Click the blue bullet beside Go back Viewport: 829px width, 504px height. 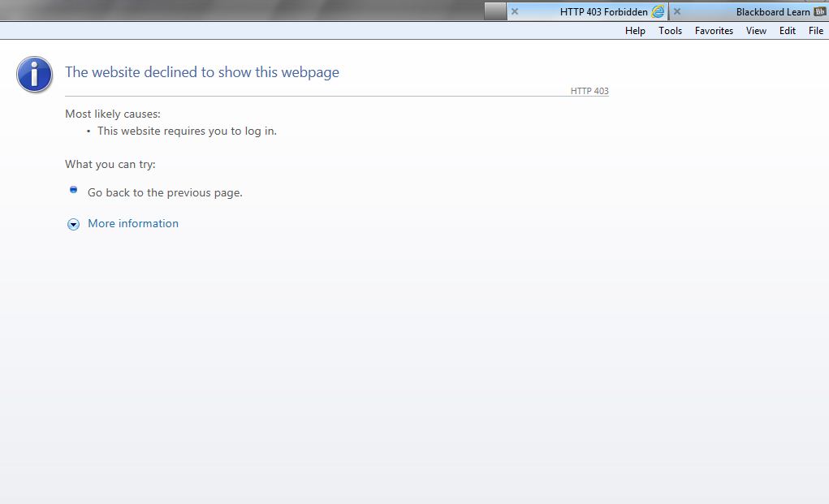[x=74, y=189]
